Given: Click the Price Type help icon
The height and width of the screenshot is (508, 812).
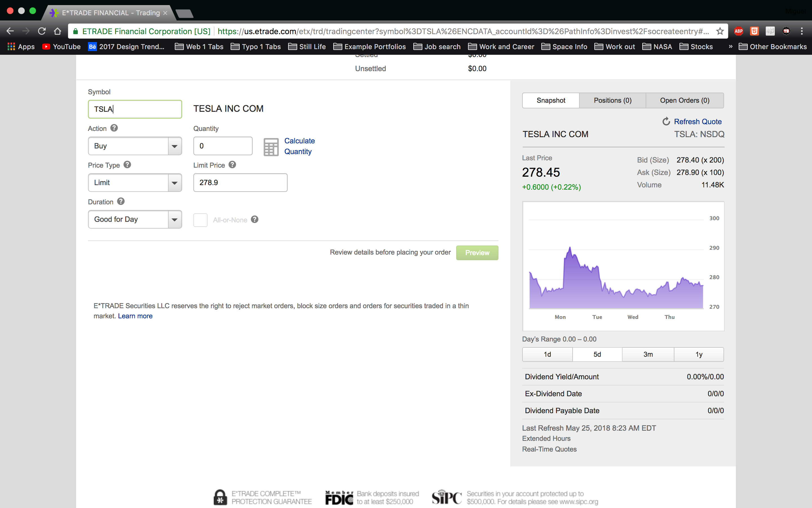Looking at the screenshot, I should [127, 165].
